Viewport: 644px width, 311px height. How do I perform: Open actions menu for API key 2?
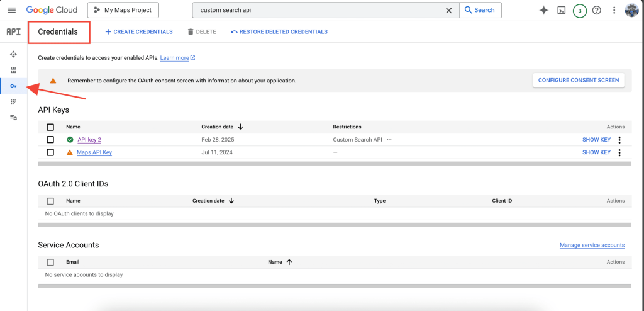619,140
